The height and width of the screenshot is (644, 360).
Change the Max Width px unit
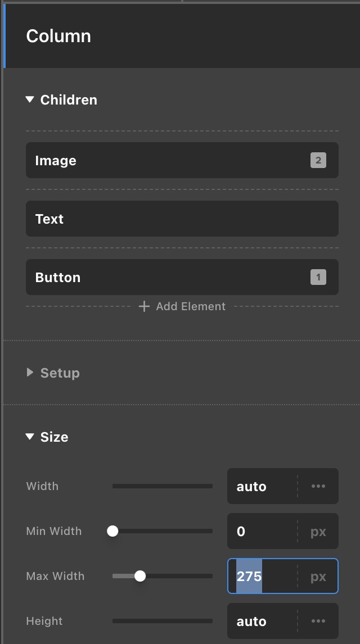click(318, 576)
